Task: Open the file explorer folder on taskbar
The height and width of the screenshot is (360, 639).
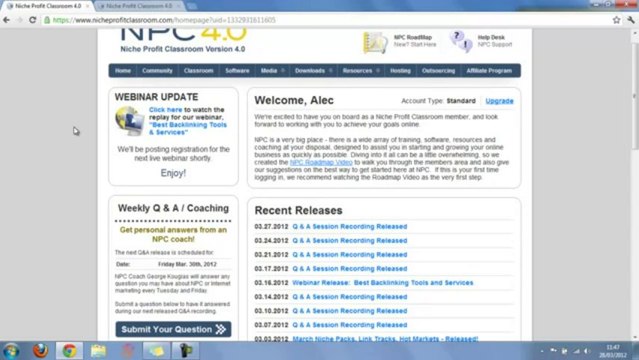Action: [98, 351]
